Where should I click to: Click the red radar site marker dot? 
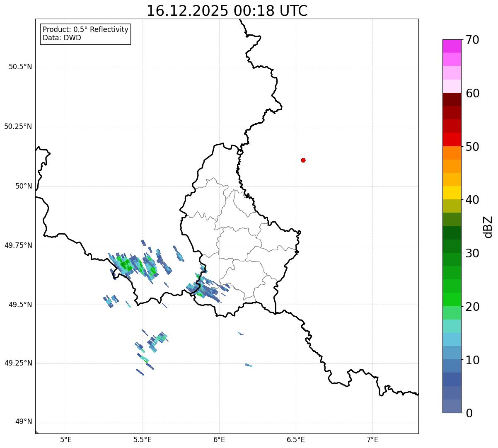303,160
